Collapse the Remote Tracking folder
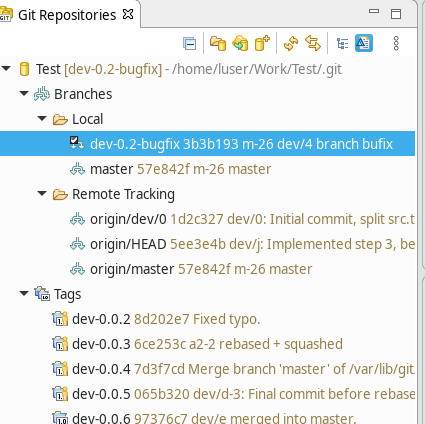This screenshot has width=425, height=424. click(42, 194)
